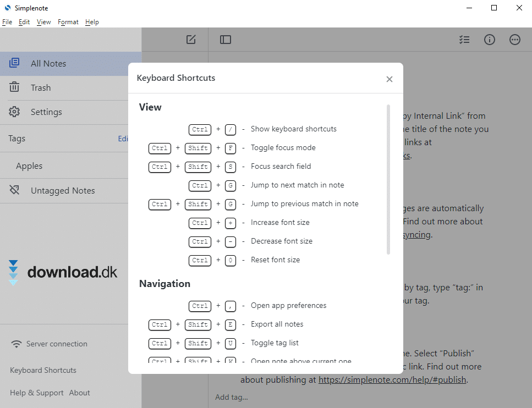Click the About link
532x408 pixels.
[80, 393]
